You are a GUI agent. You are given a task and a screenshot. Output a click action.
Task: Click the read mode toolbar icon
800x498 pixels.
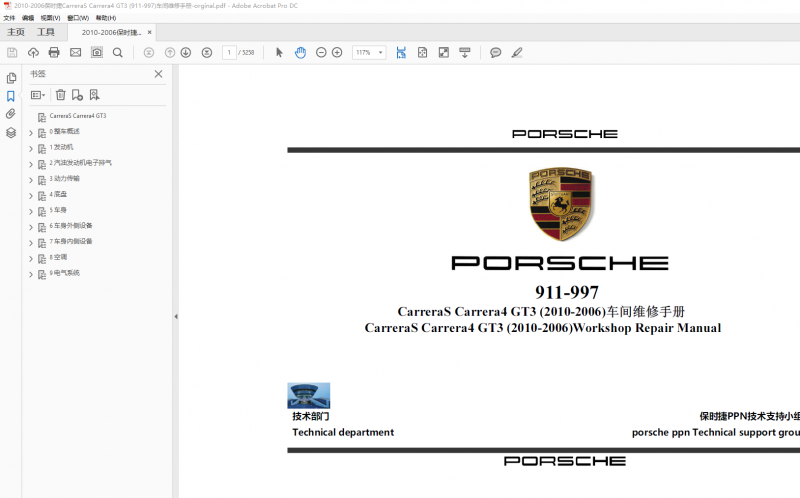pyautogui.click(x=465, y=53)
